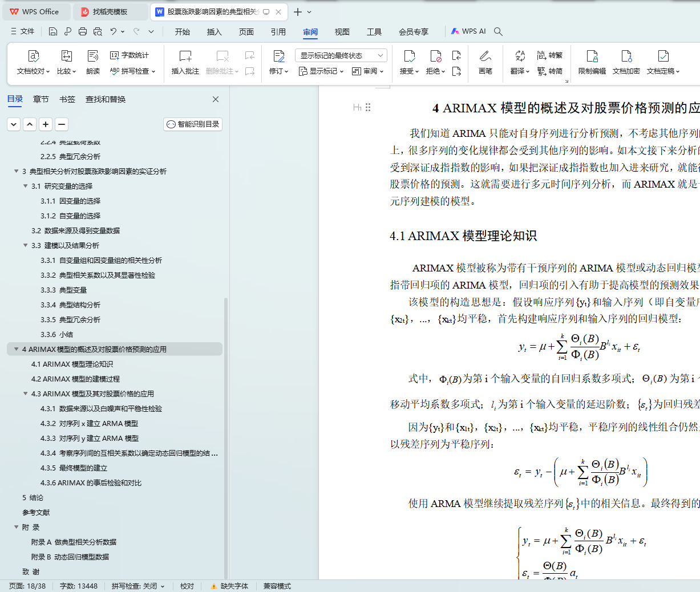
Task: Click 限制编辑 restrict editing icon
Action: pos(592,62)
